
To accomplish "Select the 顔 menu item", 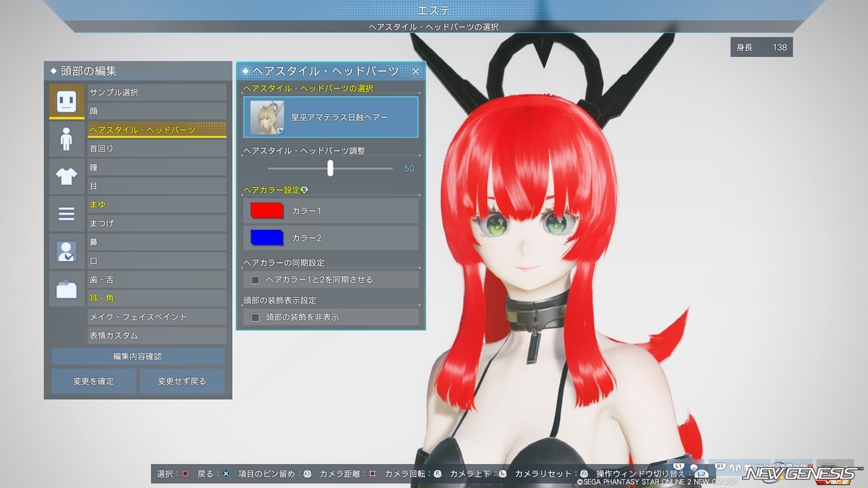I will coord(157,111).
